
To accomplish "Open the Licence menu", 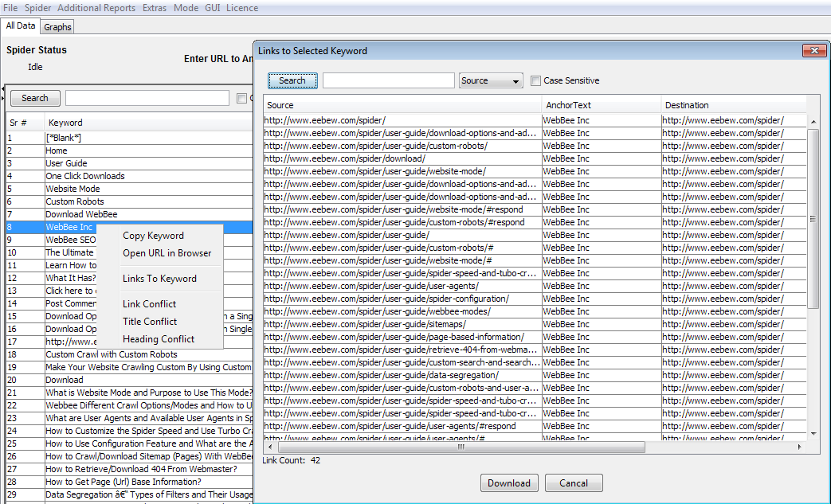I will pyautogui.click(x=242, y=8).
